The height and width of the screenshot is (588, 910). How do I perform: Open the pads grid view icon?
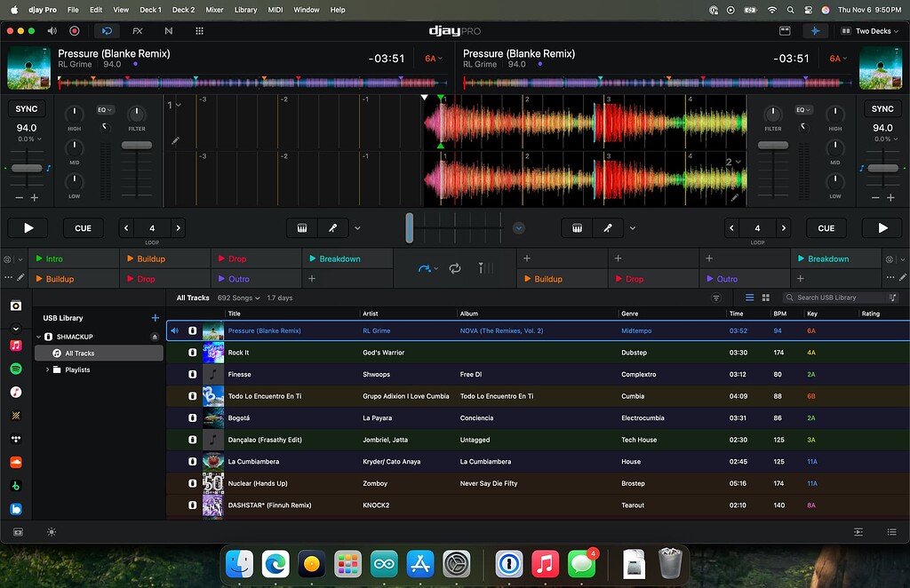(199, 31)
